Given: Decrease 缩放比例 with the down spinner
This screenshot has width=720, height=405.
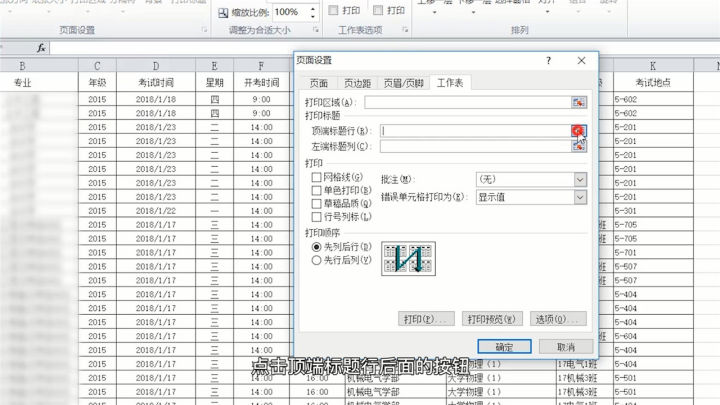Looking at the screenshot, I should (313, 16).
